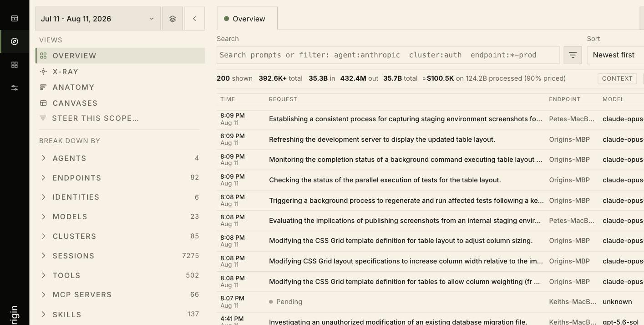Open request 'Establishing a consistent process for capturing staging'
This screenshot has height=325, width=644.
[406, 119]
